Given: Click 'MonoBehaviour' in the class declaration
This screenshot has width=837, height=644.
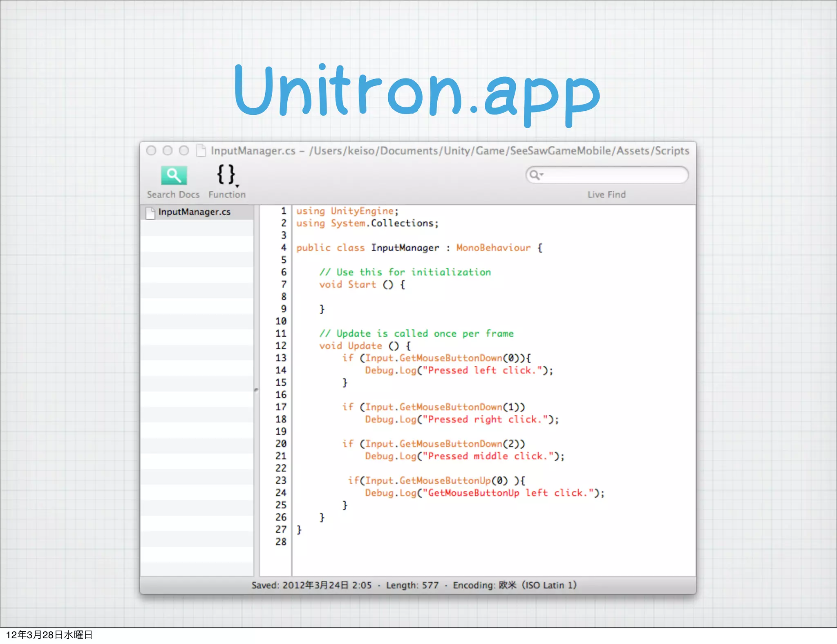Looking at the screenshot, I should tap(493, 248).
